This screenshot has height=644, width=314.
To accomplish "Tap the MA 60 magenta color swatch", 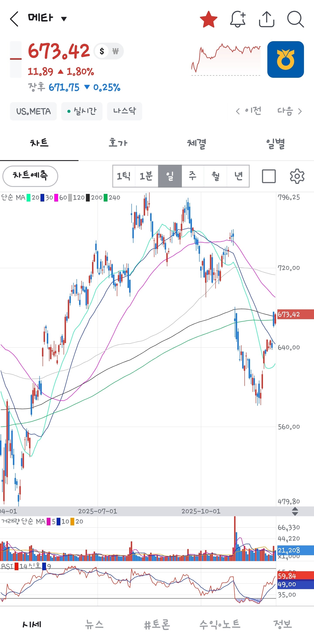I will 56,198.
